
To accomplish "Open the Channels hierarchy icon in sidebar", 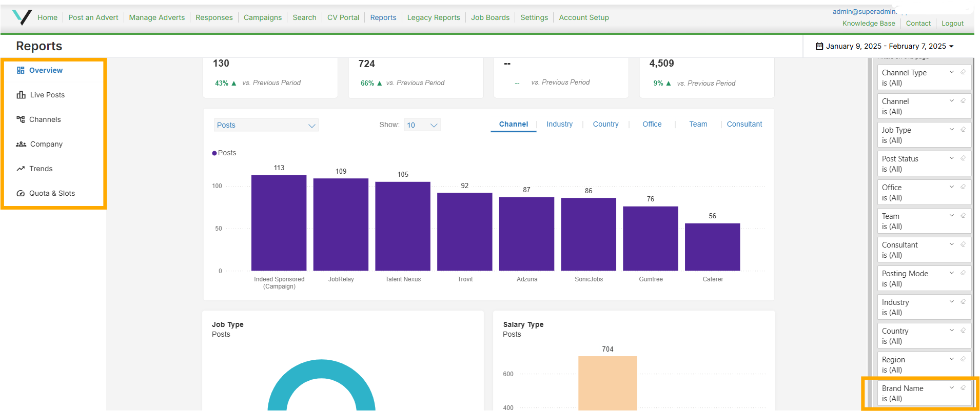I will tap(21, 119).
